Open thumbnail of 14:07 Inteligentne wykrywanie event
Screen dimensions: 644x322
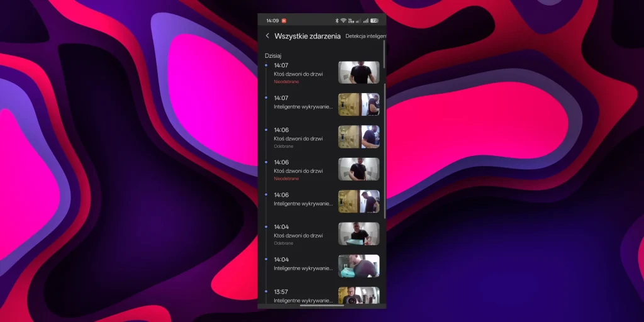click(359, 104)
